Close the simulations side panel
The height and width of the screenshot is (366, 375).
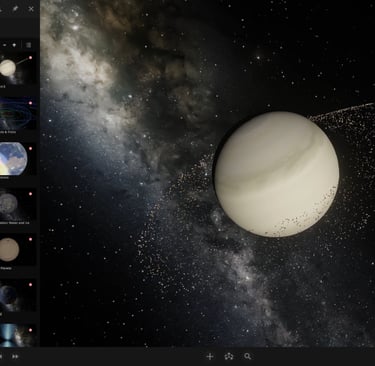pyautogui.click(x=31, y=9)
